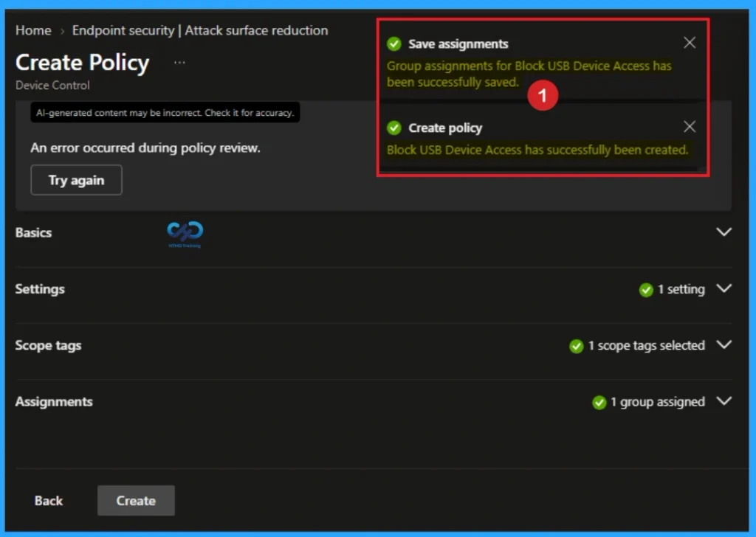The width and height of the screenshot is (756, 537).
Task: Click the '1 group assigned' text
Action: click(658, 402)
